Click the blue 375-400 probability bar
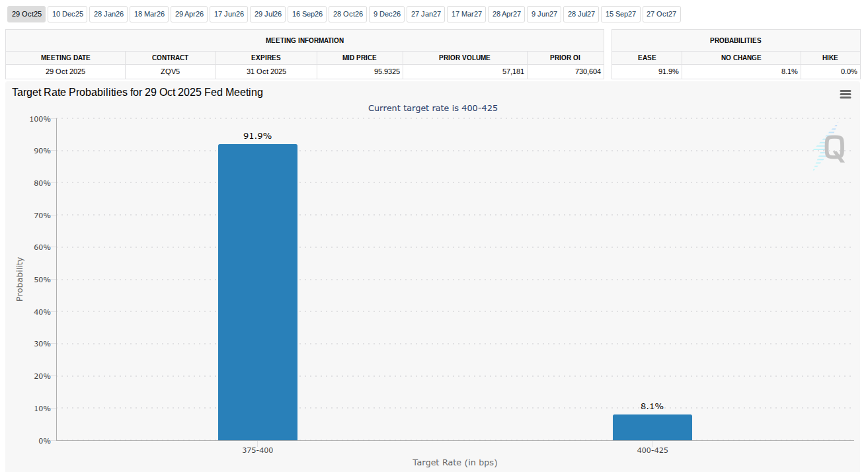Image resolution: width=868 pixels, height=472 pixels. coord(258,292)
